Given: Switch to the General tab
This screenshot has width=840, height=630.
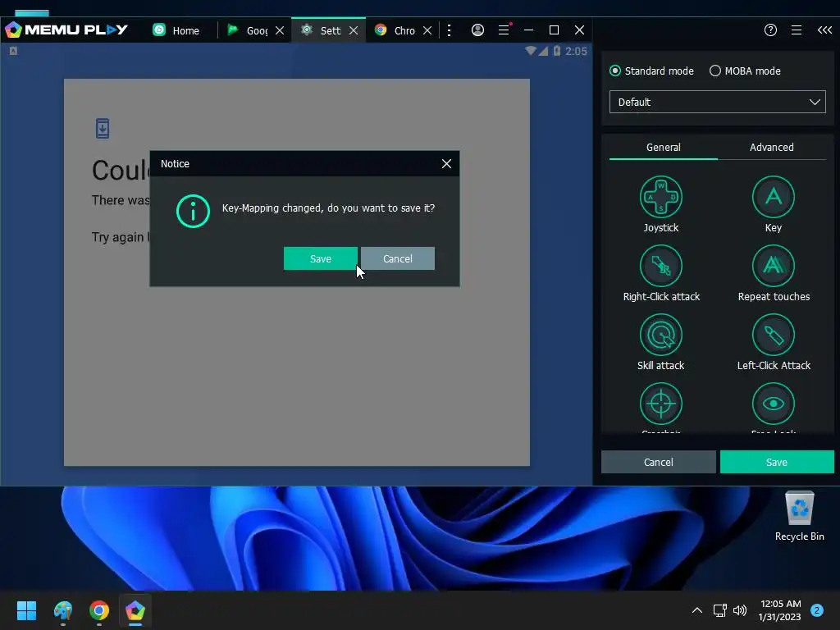Looking at the screenshot, I should point(663,148).
